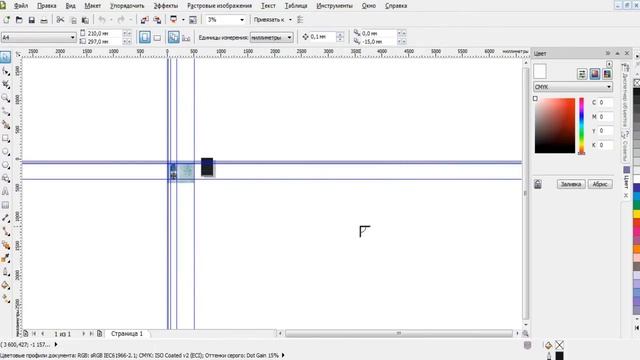The image size is (640, 360).
Task: Select the Smart fill tool
Action: [x=6, y=125]
